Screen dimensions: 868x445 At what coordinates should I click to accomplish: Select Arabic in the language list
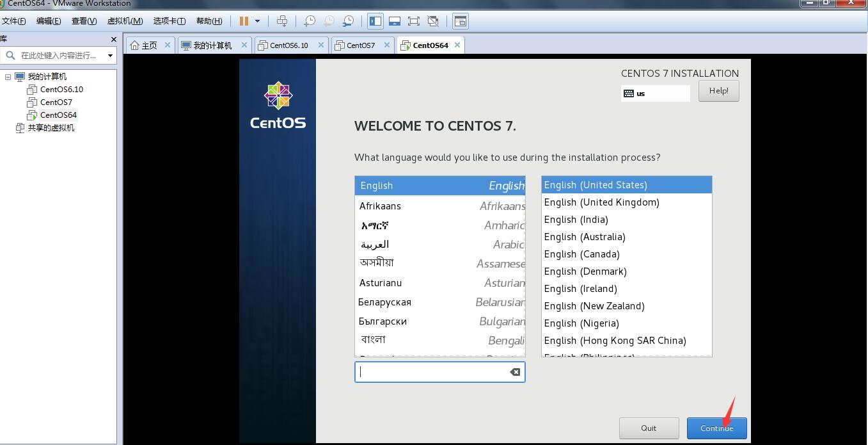pos(440,245)
